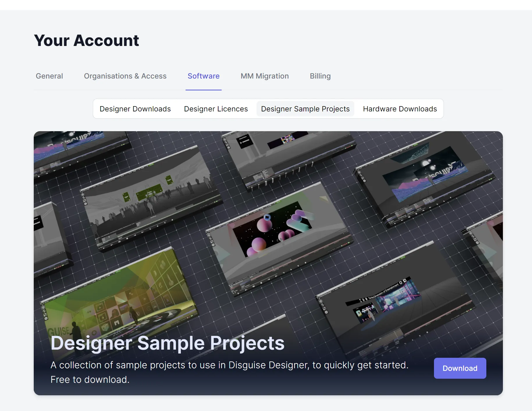Click the yellow-green stage screenshot in banner

pyautogui.click(x=122, y=297)
